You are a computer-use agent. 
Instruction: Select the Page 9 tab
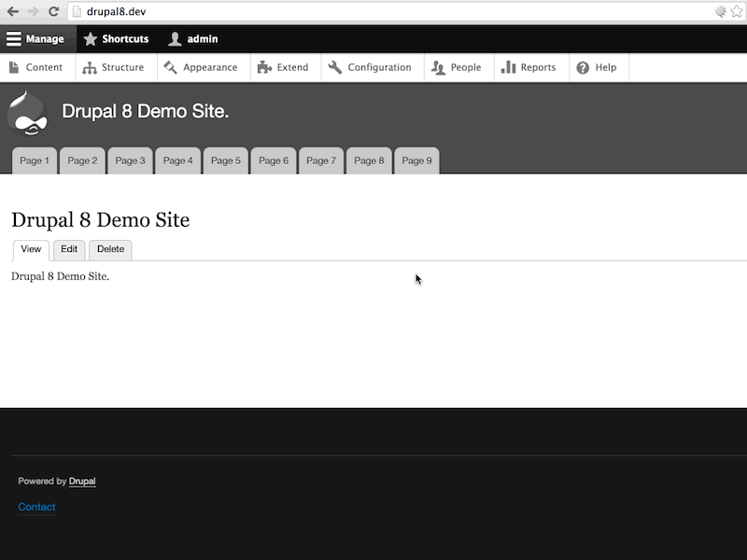(416, 161)
